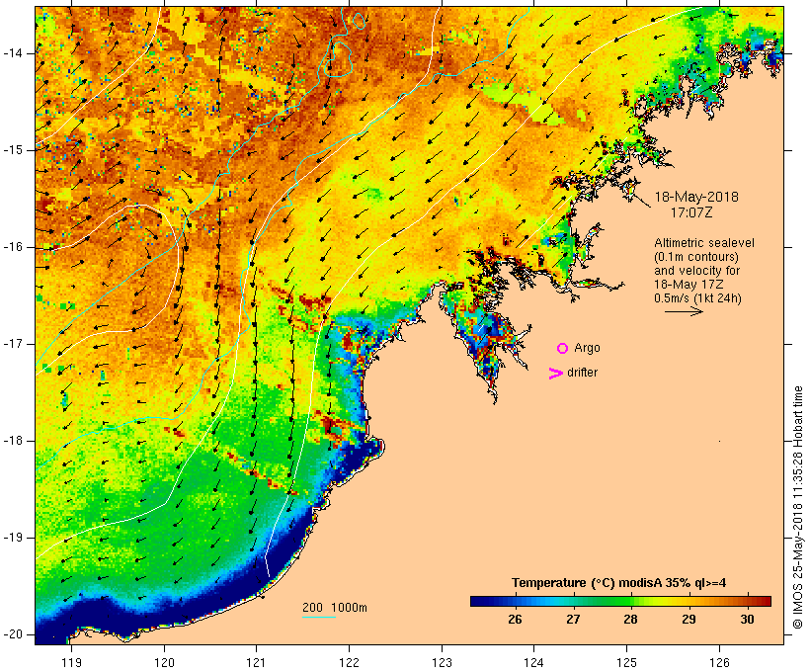Click the magenta drifter arrowhead legend symbol
810x672 pixels.
(x=555, y=374)
